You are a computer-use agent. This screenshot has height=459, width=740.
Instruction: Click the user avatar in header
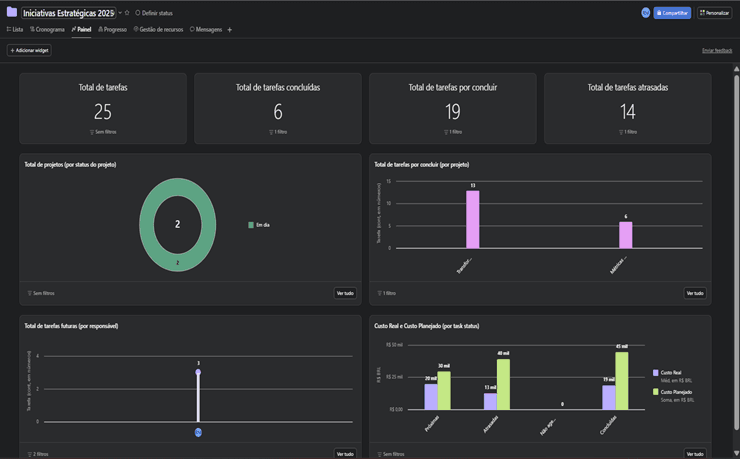tap(646, 13)
